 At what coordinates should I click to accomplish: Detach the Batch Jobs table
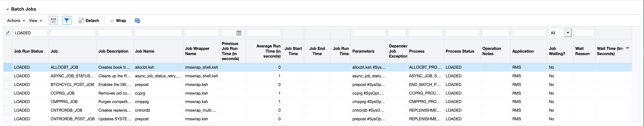pyautogui.click(x=89, y=21)
